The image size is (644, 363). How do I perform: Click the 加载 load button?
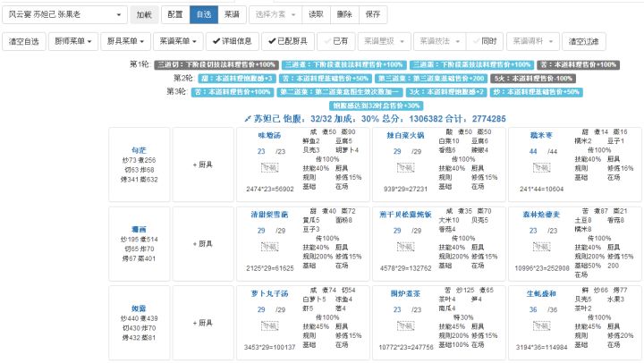point(144,14)
